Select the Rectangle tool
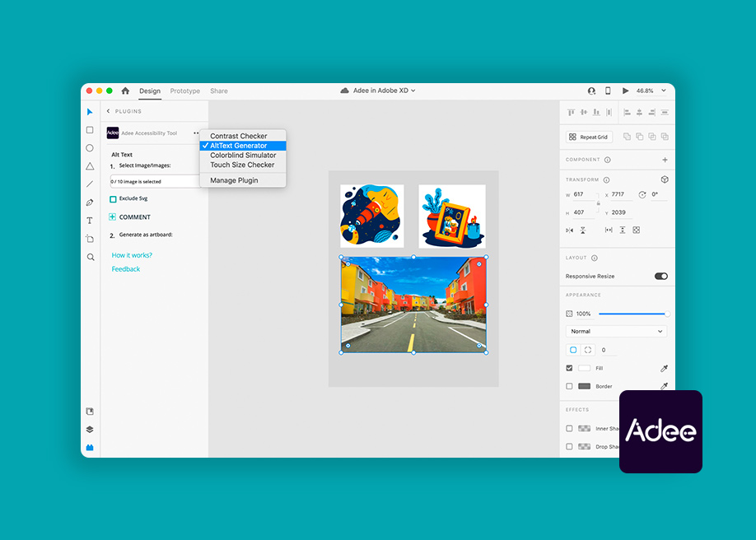 (89, 130)
